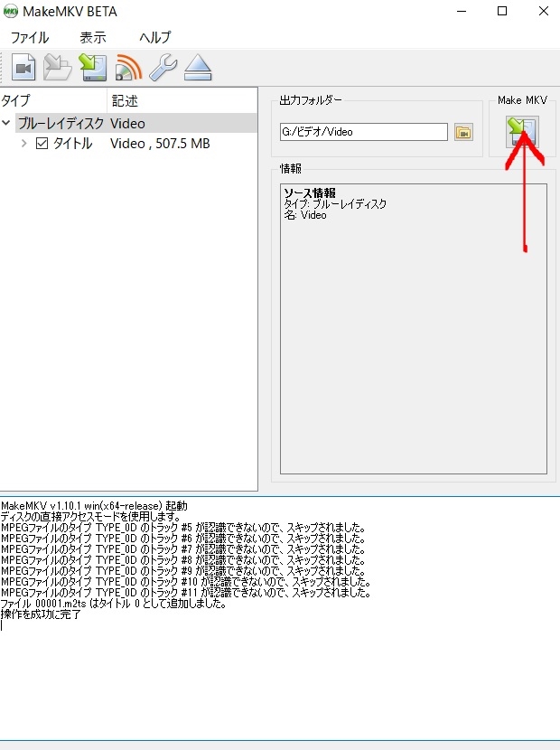Browse for the output folder with the folder icon

click(x=463, y=132)
